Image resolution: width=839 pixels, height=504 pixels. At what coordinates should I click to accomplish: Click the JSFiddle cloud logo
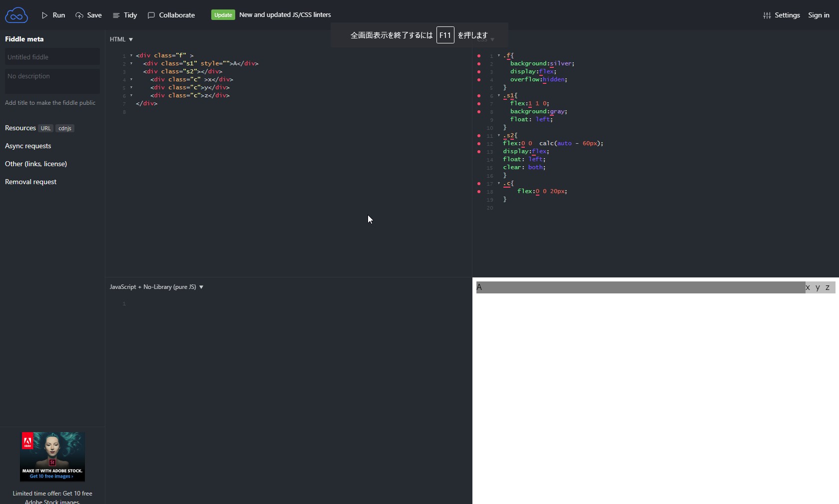pos(16,15)
